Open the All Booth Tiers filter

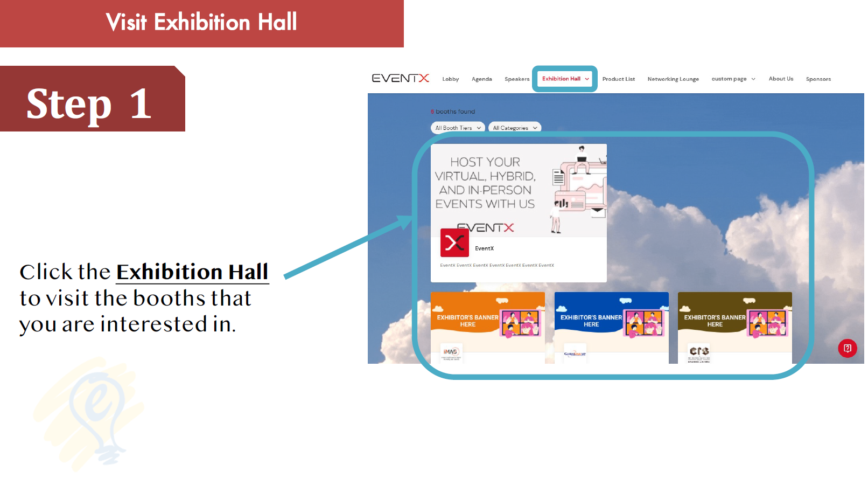458,128
